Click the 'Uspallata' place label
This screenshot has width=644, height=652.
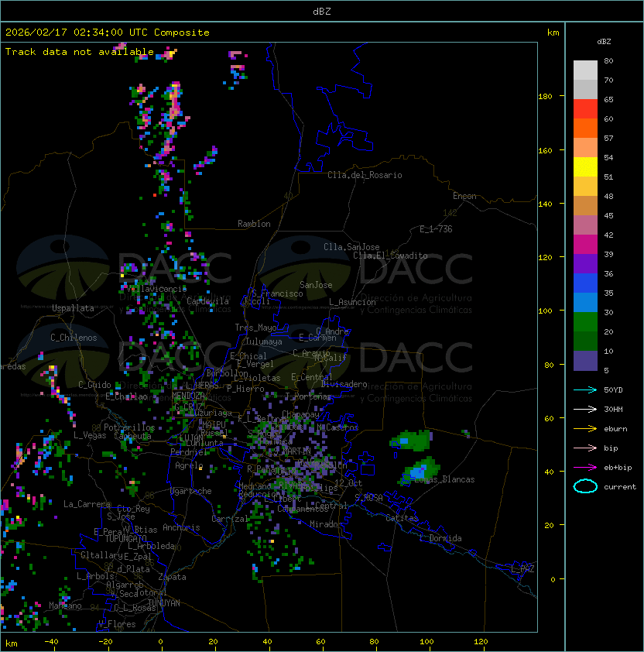73,308
